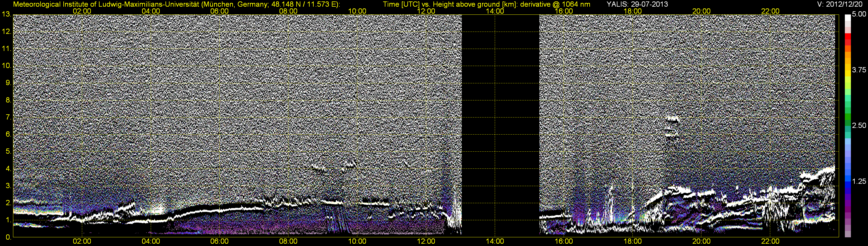Click the 12:00 label on the bottom time axis
The image size is (868, 246).
tap(426, 242)
